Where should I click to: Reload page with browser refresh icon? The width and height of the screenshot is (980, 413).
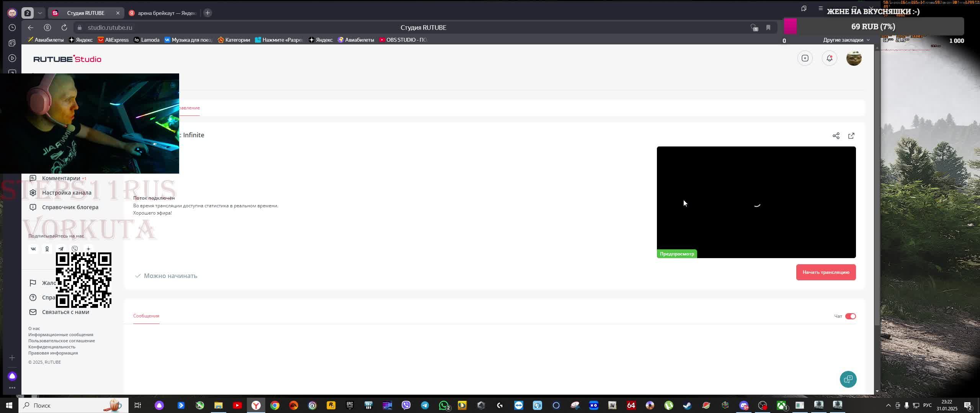(x=64, y=28)
